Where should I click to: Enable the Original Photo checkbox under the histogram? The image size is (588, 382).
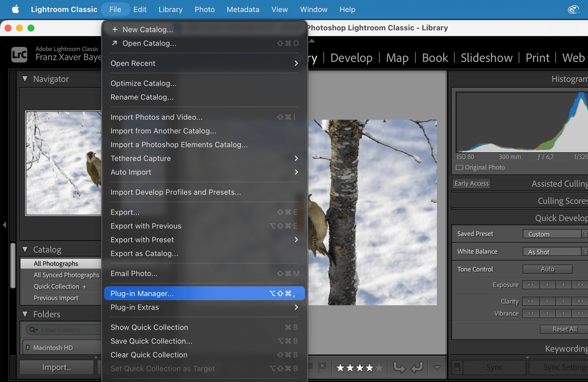pyautogui.click(x=459, y=167)
